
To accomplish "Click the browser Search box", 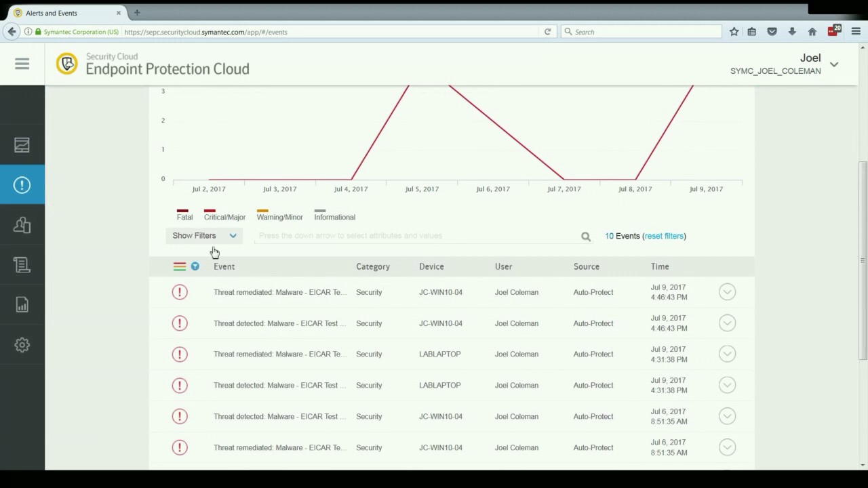I will 642,32.
